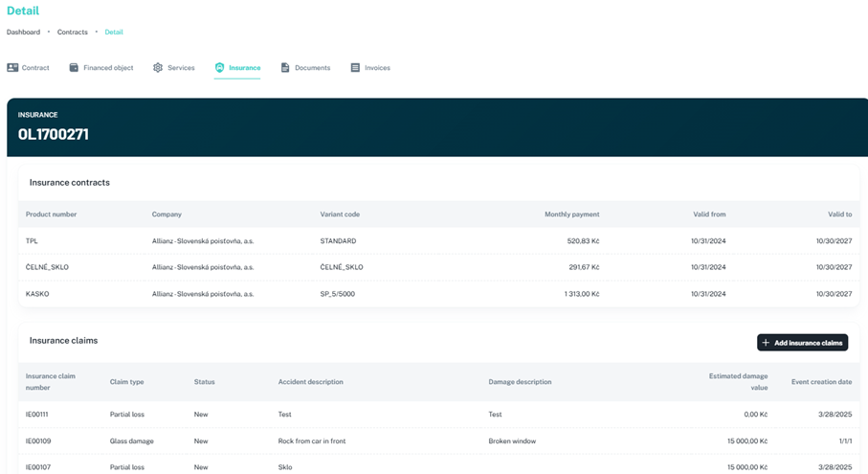Go to Dashboard breadcrumb link
868x474 pixels.
click(x=23, y=33)
